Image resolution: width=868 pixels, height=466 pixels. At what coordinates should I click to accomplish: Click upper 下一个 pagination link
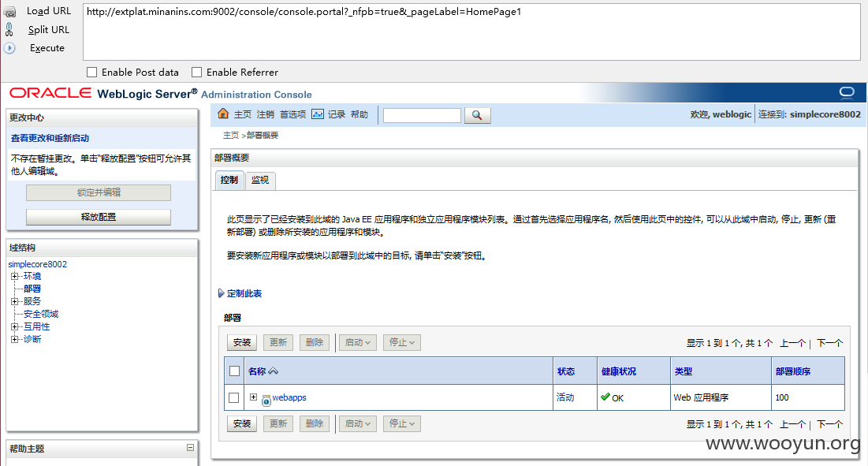pos(830,343)
